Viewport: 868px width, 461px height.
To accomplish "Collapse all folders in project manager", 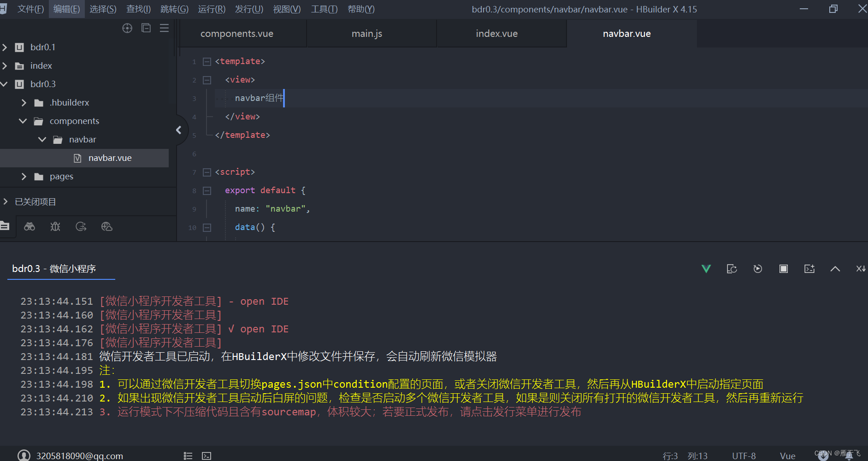I will pos(146,28).
